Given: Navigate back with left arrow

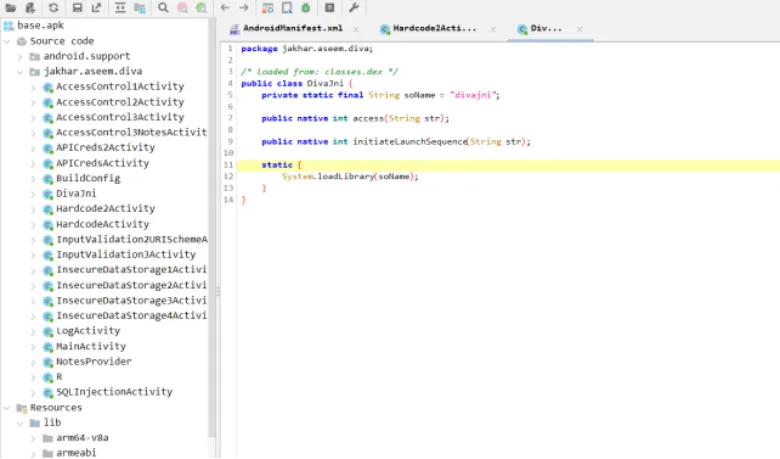Looking at the screenshot, I should tap(225, 7).
